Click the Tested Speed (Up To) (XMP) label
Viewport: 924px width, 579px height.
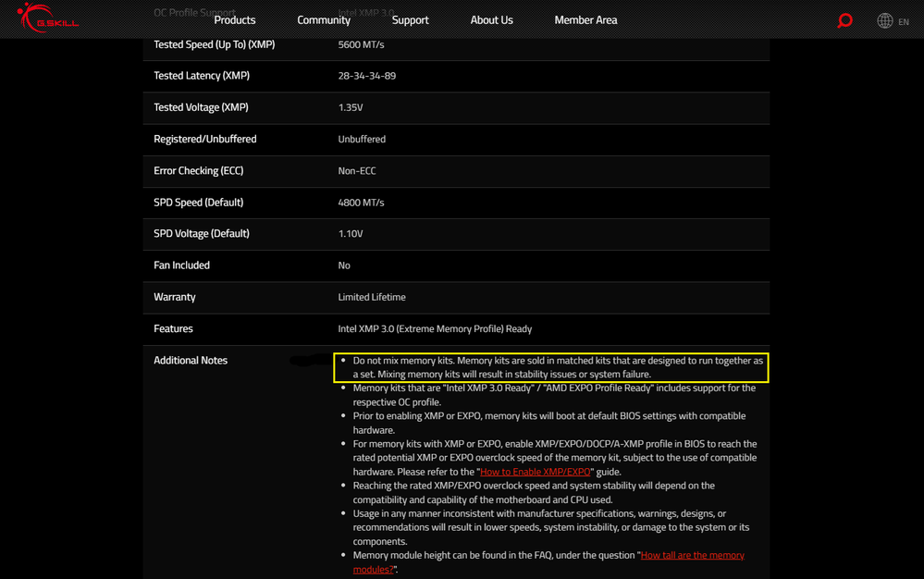click(214, 44)
